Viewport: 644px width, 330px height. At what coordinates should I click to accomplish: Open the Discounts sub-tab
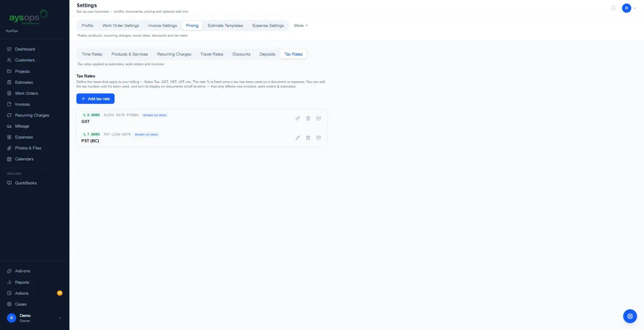[241, 54]
